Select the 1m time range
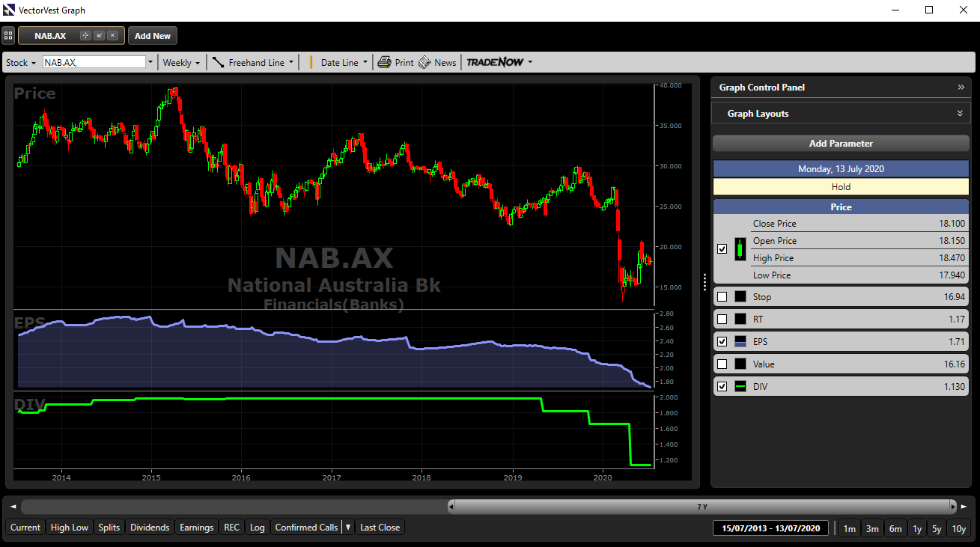Viewport: 980px width, 547px height. click(x=849, y=528)
